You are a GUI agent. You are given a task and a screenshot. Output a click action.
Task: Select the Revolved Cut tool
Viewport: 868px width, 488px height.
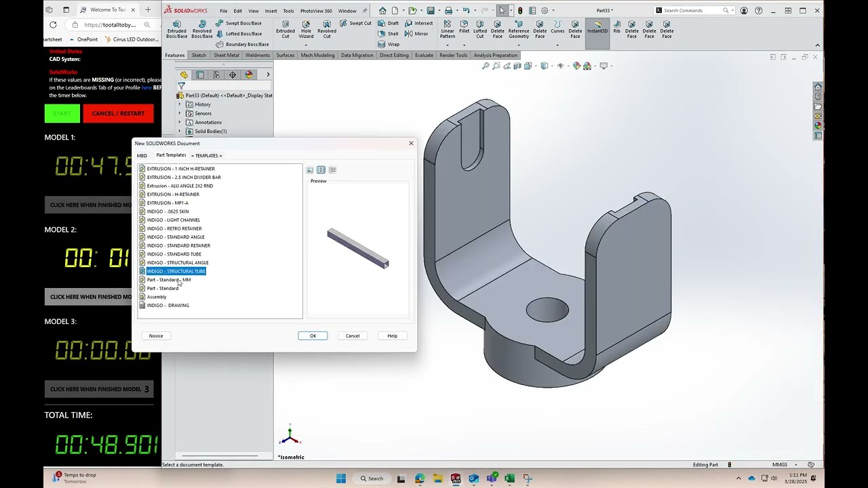tap(327, 29)
